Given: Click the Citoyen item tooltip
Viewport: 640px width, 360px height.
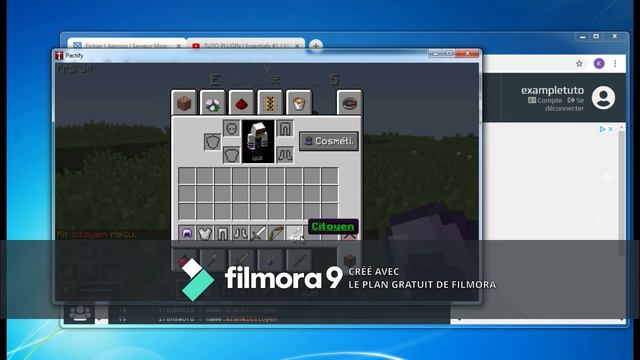Looking at the screenshot, I should click(x=333, y=227).
